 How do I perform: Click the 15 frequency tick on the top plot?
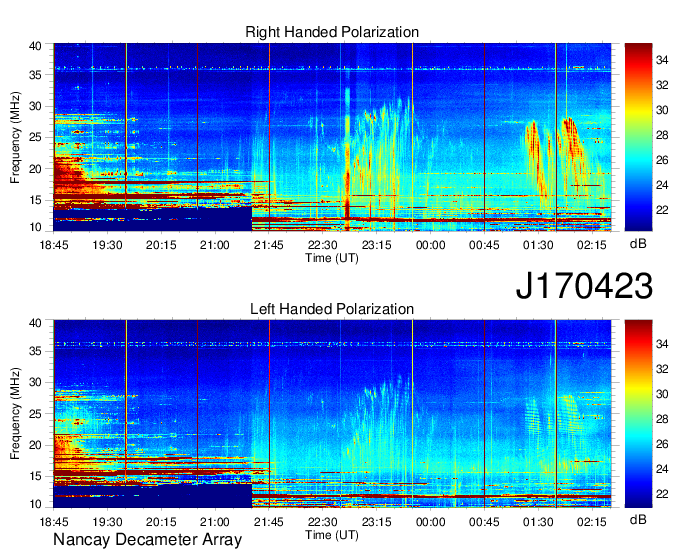click(36, 200)
